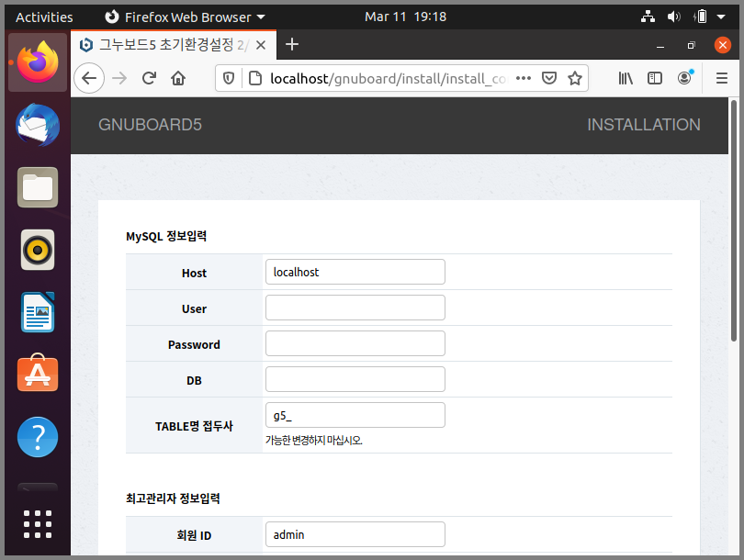
Task: Click the INSTALLATION header text
Action: 643,125
